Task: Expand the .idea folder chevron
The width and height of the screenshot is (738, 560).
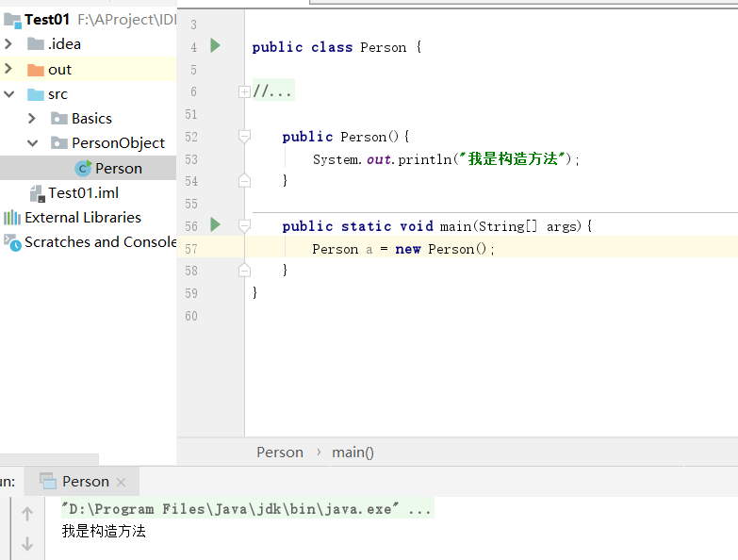Action: click(x=8, y=44)
